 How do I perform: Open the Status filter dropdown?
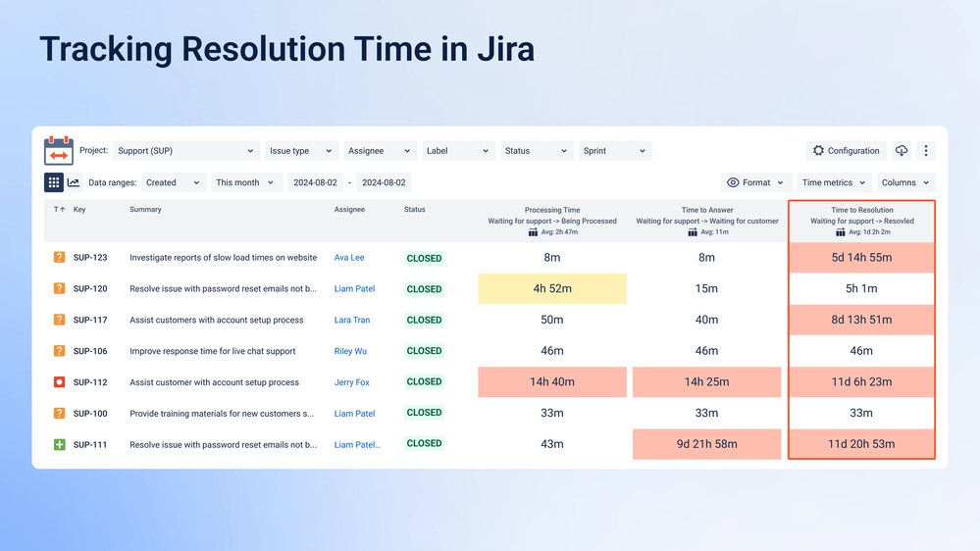coord(537,151)
